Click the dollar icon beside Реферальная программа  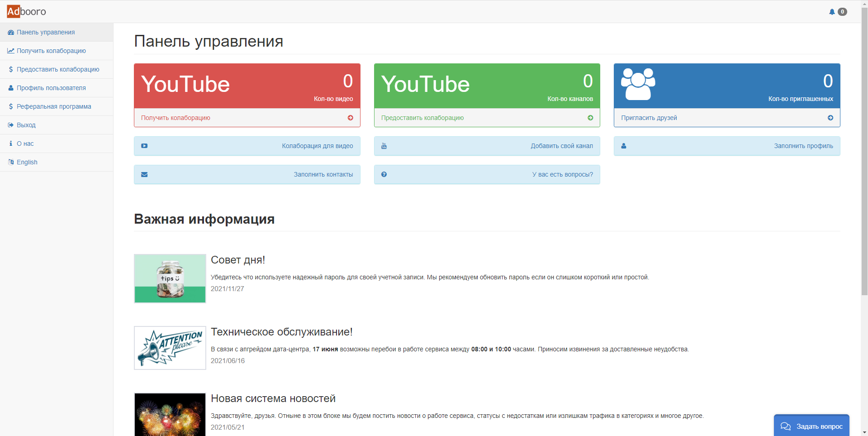pyautogui.click(x=11, y=106)
